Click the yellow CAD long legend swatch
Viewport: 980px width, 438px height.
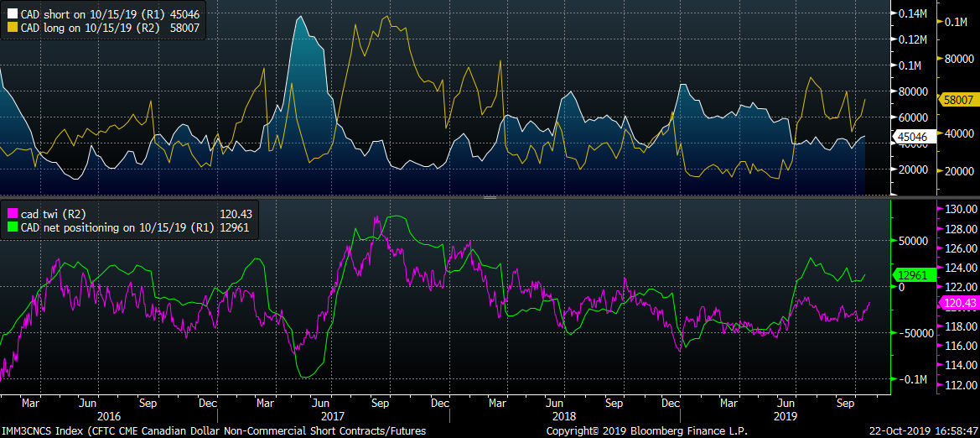(11, 29)
